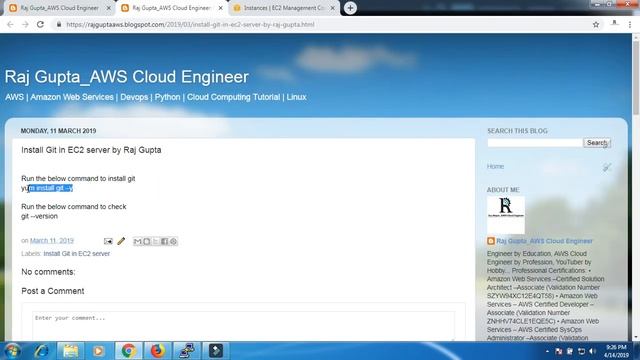Viewport: 640px width, 360px height.
Task: Open a new browser tab
Action: 350,8
